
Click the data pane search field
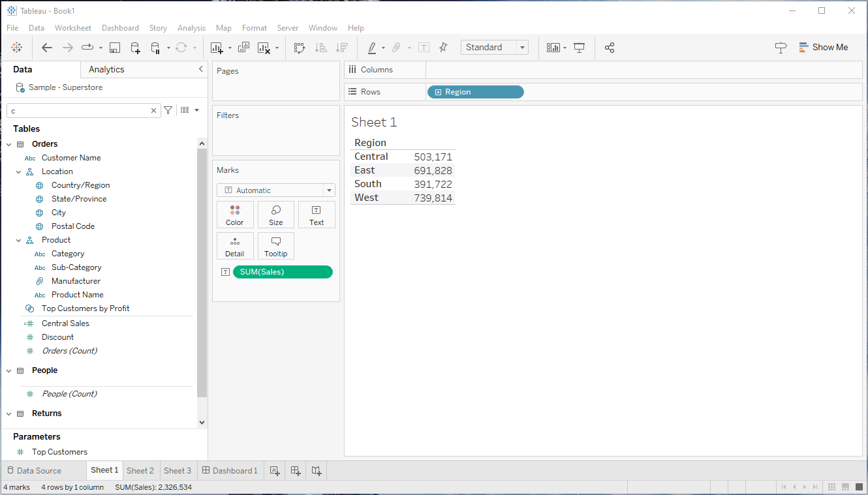(x=78, y=111)
